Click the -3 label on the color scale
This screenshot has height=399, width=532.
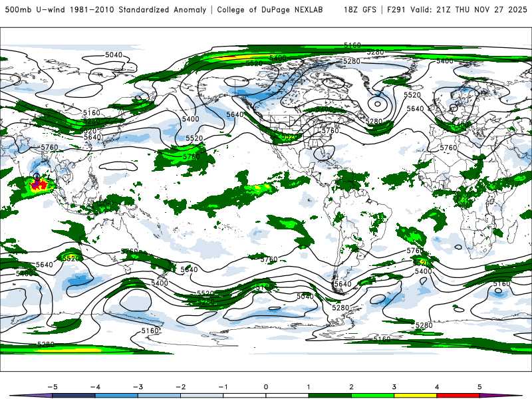(x=138, y=387)
